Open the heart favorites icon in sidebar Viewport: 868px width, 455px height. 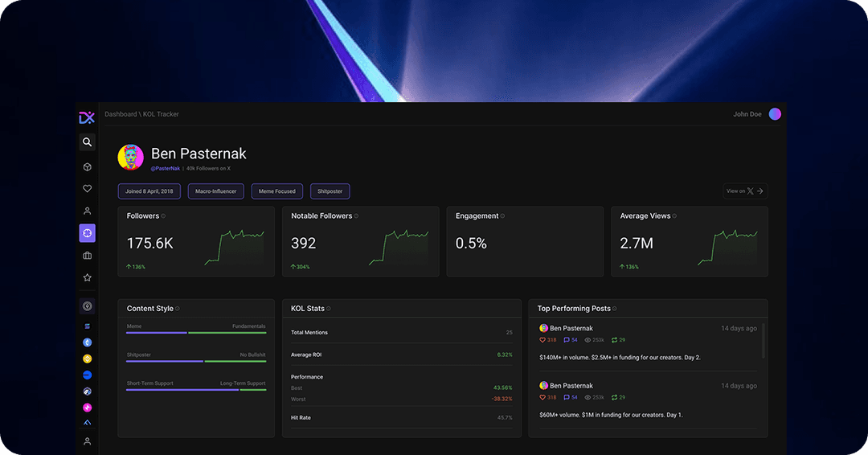coord(87,189)
